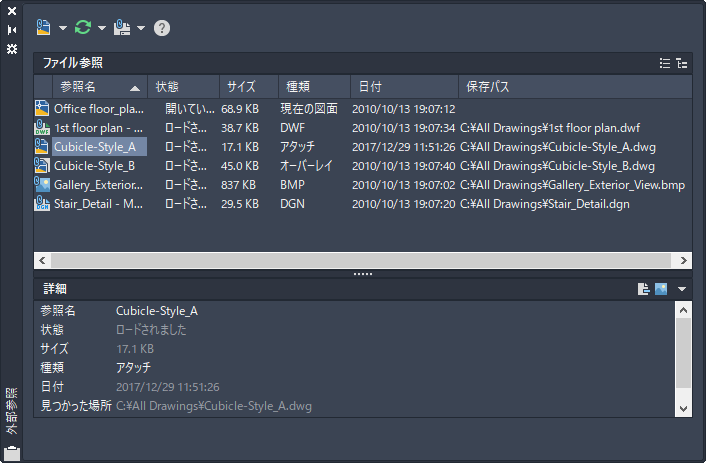Click the 見つかった場所 path value in details
The width and height of the screenshot is (706, 463).
214,406
